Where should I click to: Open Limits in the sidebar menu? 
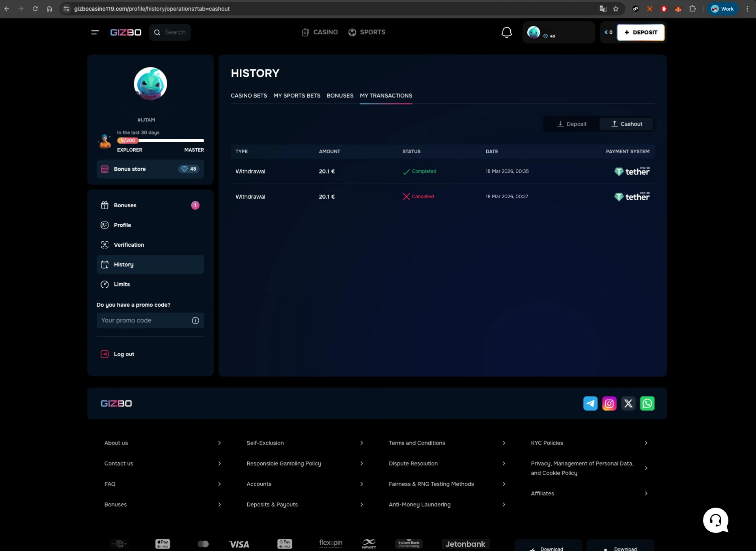point(150,284)
